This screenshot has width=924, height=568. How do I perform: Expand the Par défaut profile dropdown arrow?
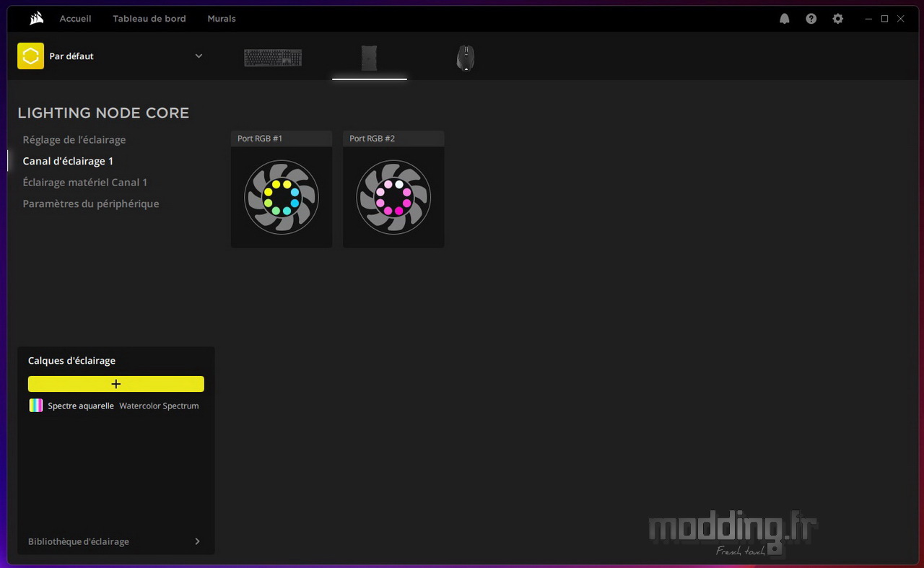click(199, 56)
